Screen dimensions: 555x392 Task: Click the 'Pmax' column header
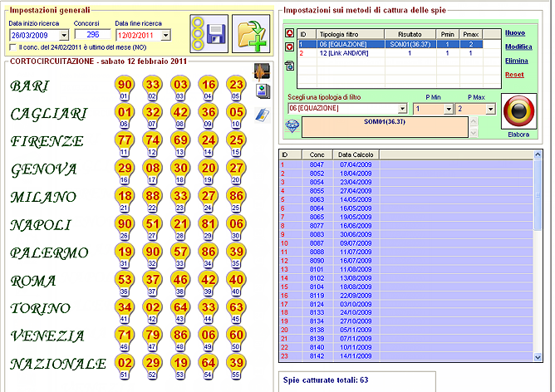471,34
